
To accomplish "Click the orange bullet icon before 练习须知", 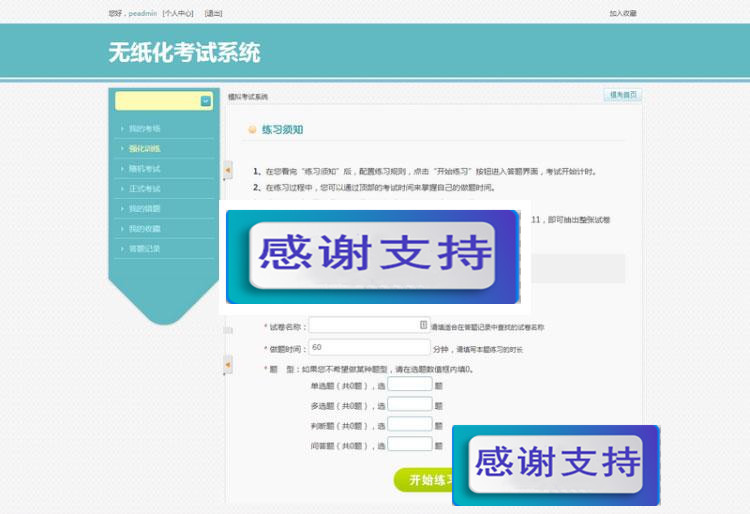I will click(x=252, y=130).
